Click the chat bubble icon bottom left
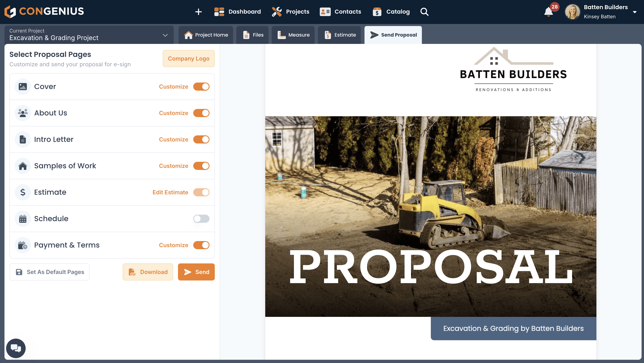This screenshot has height=363, width=644. coord(16,348)
